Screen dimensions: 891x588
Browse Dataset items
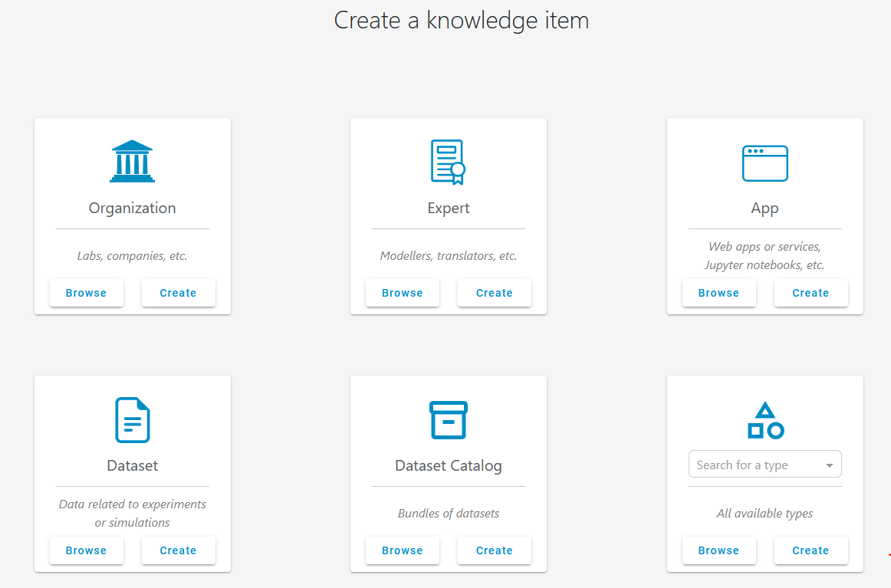[87, 550]
